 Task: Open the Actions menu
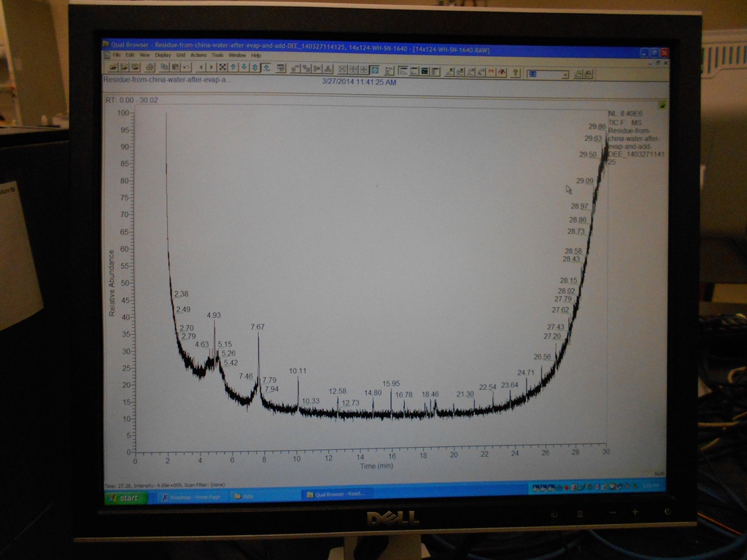(x=198, y=55)
